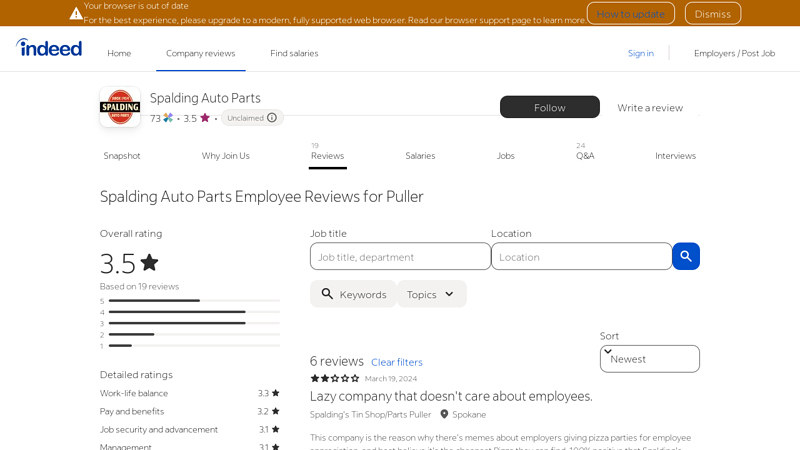Screen dimensions: 800x450
Task: Expand the Topics dropdown
Action: pos(432,294)
